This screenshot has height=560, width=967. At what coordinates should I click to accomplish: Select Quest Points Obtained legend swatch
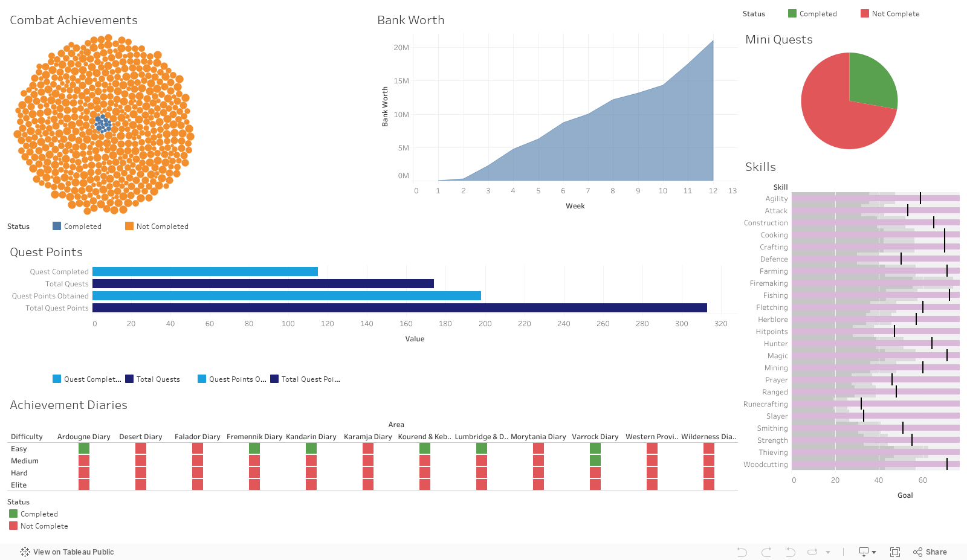pyautogui.click(x=202, y=379)
